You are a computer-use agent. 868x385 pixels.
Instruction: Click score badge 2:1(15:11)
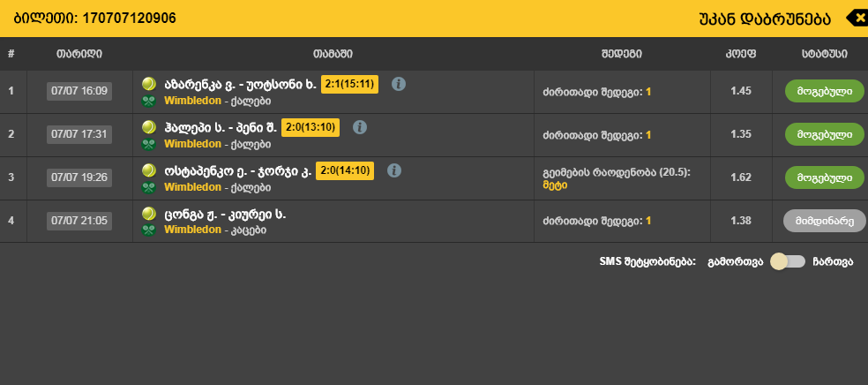350,84
